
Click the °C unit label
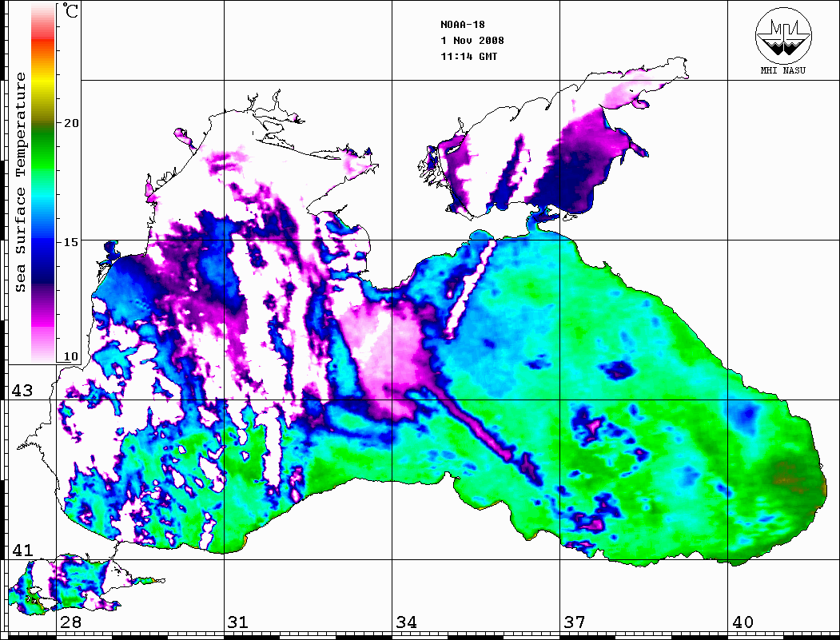(x=70, y=10)
